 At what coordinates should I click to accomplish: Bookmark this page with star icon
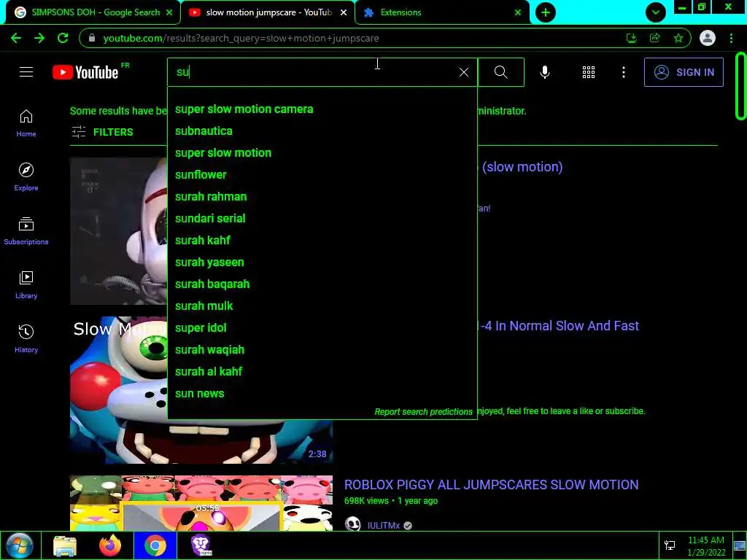click(678, 38)
